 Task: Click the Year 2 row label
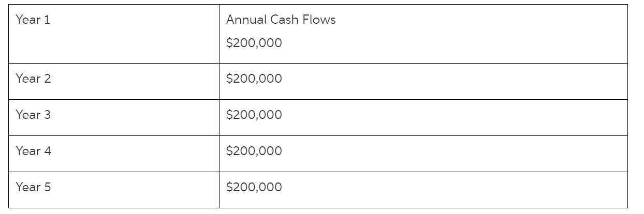[x=33, y=79]
